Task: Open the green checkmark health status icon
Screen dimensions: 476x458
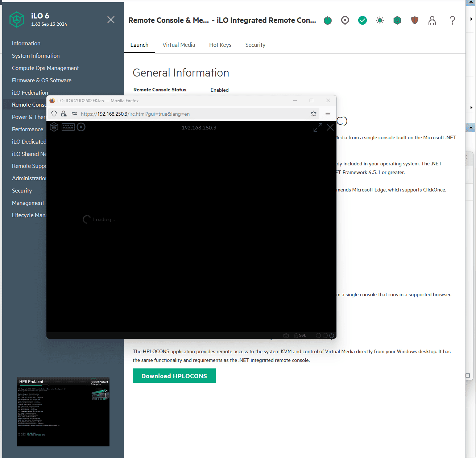Action: point(363,20)
